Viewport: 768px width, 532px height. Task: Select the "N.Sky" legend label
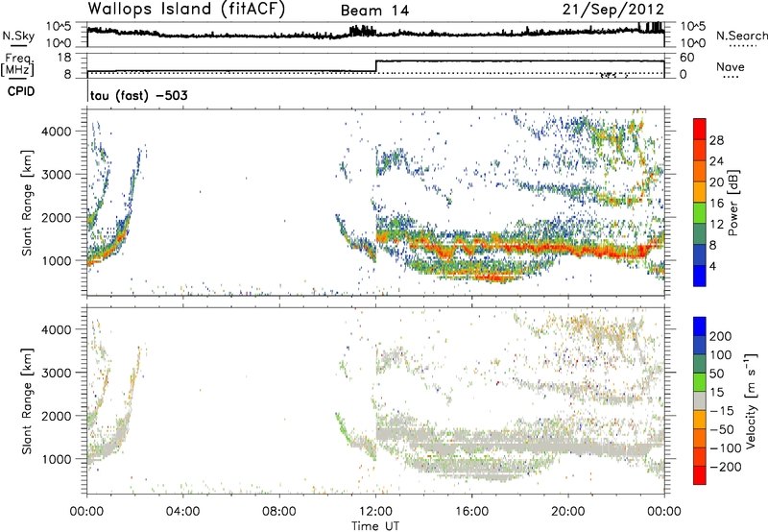click(x=18, y=36)
